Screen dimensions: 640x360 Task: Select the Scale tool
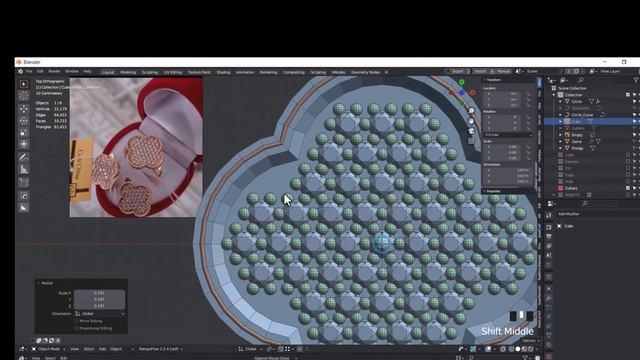tap(24, 132)
